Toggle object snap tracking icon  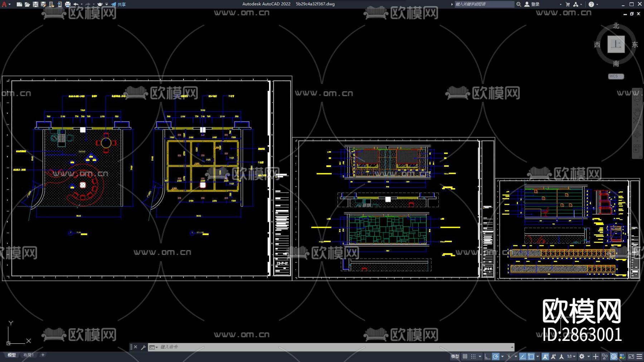[523, 356]
